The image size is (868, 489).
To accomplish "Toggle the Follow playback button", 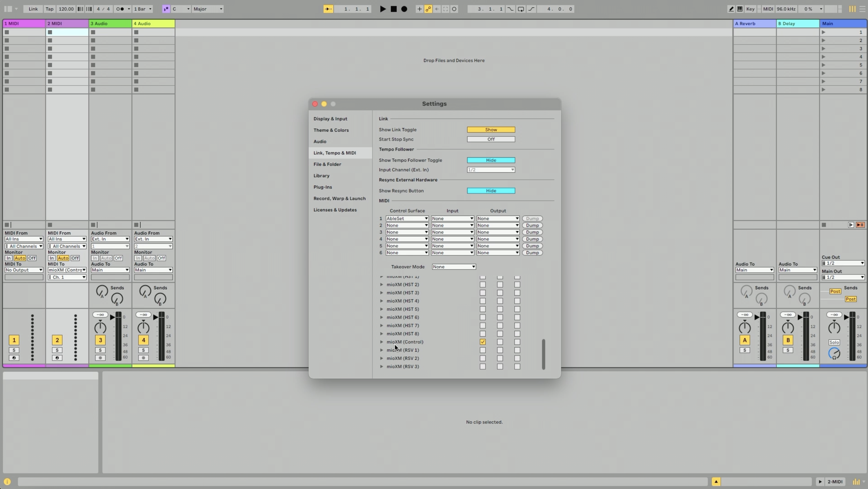I will [328, 9].
